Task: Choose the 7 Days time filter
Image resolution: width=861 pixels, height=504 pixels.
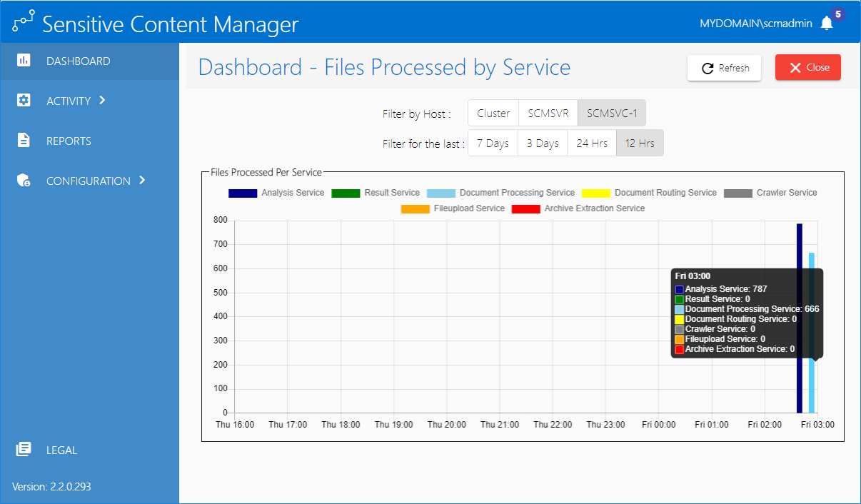Action: pos(493,143)
